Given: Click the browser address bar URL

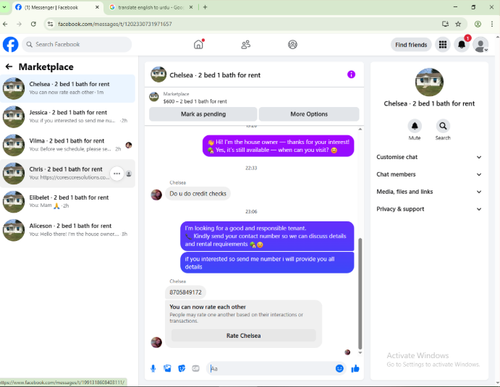Looking at the screenshot, I should [115, 24].
